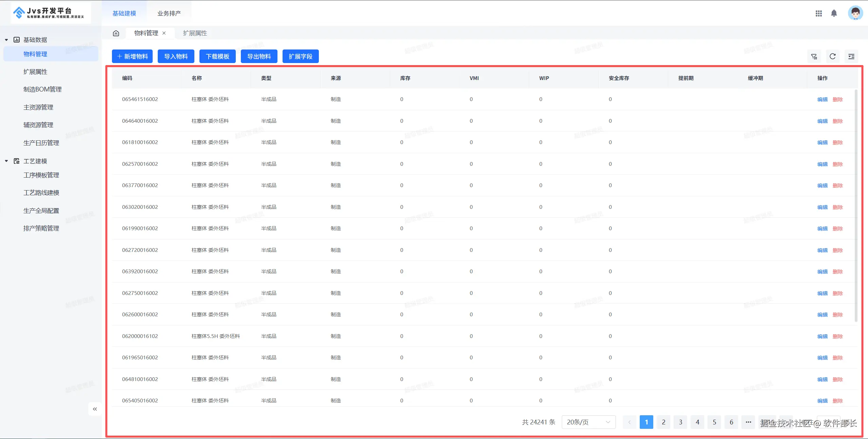The image size is (868, 439).
Task: Collapse the 基础数据 tree section
Action: pos(6,40)
